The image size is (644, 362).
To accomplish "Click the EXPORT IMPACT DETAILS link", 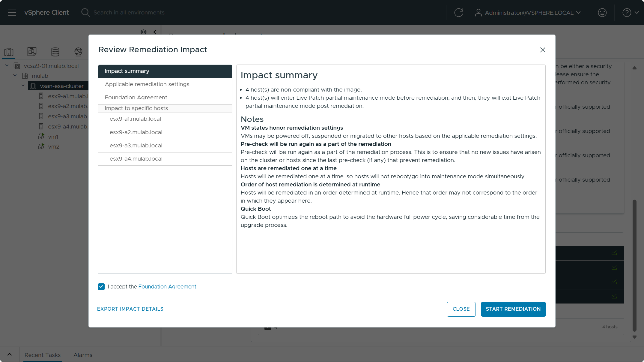I will pyautogui.click(x=130, y=309).
